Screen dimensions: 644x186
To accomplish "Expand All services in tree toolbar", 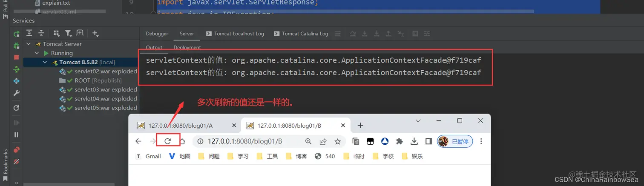I will 29,33.
